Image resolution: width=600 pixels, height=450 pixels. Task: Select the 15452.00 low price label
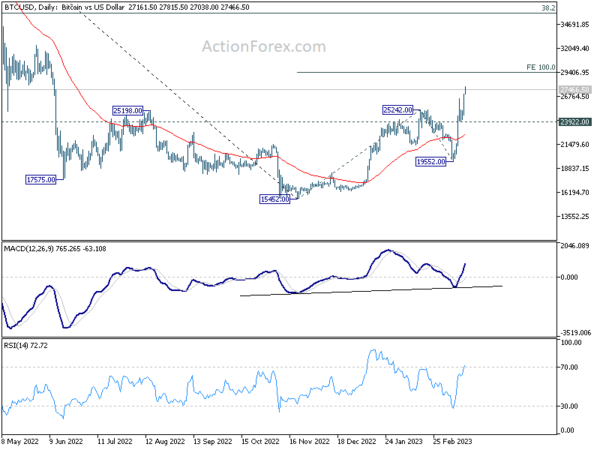275,200
